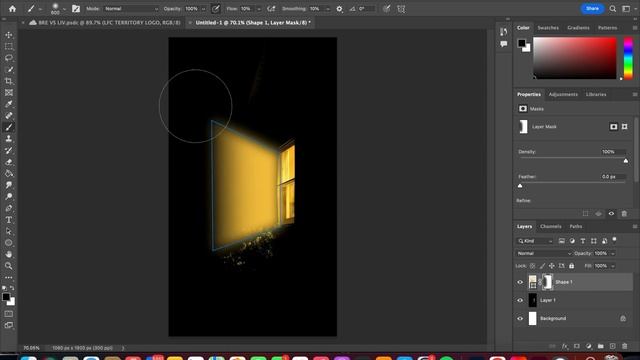640x360 pixels.
Task: Select the Brush tool in left toolbar
Action: tap(9, 127)
